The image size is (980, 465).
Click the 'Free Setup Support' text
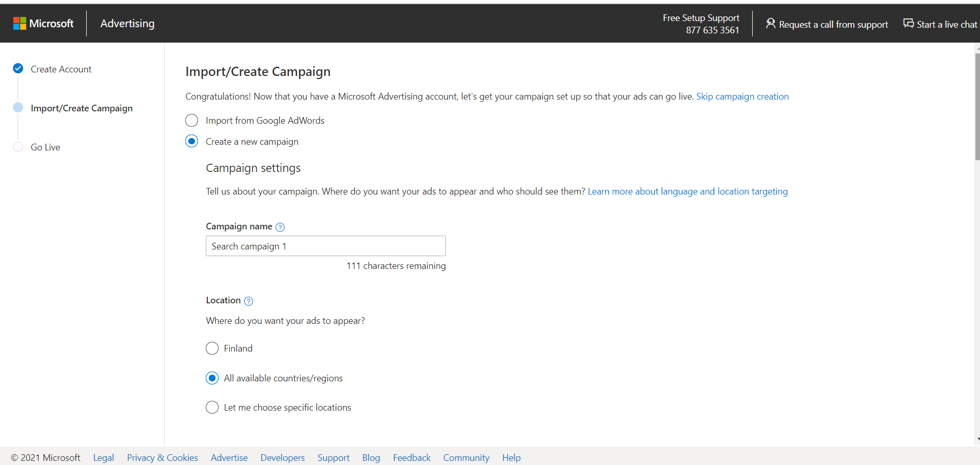pyautogui.click(x=701, y=18)
